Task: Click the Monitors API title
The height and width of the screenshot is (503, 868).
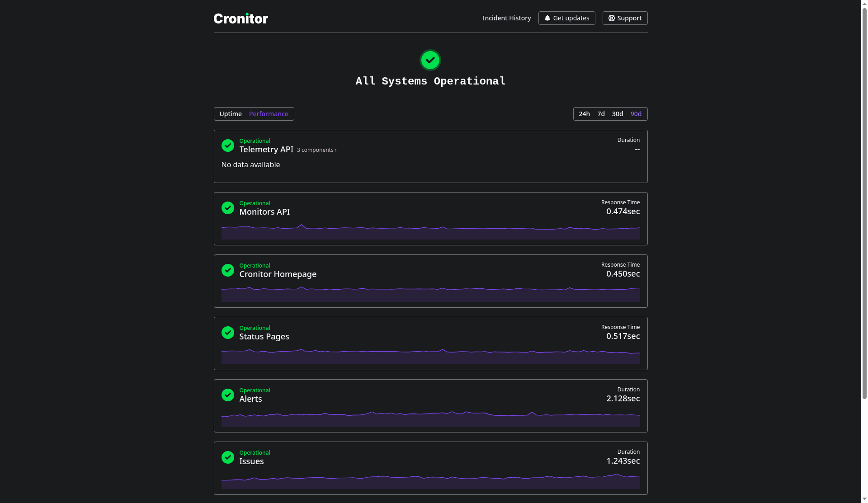Action: pyautogui.click(x=264, y=212)
